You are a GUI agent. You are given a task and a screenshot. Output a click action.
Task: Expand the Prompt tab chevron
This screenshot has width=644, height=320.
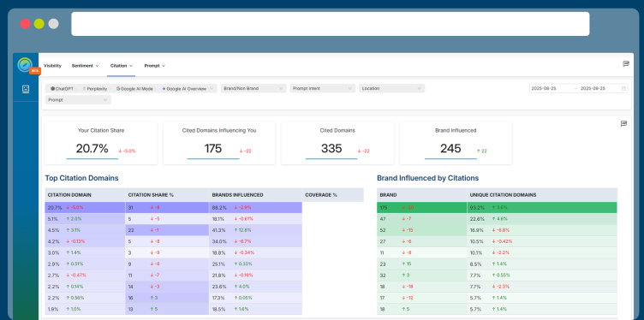coord(163,66)
